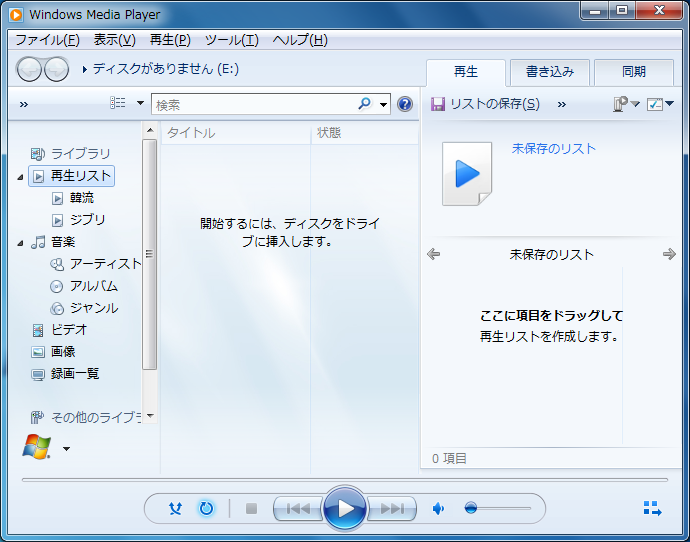Image resolution: width=690 pixels, height=542 pixels.
Task: Select 再生リスト in the navigation tree
Action: coord(72,176)
